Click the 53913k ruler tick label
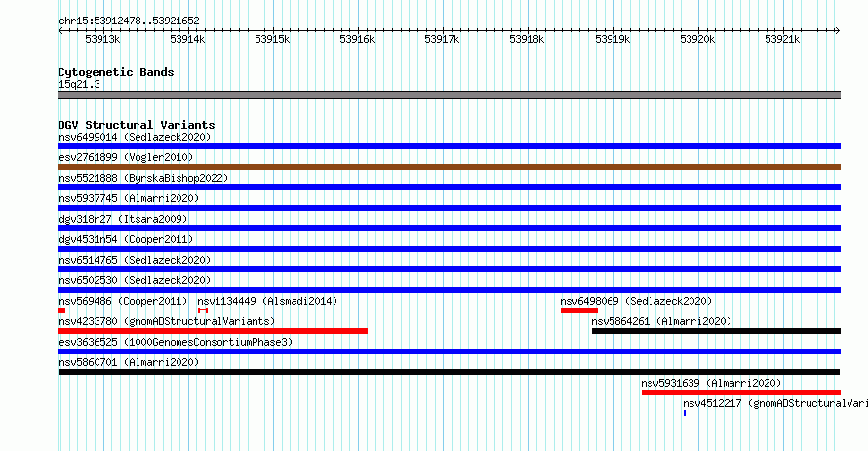This screenshot has width=868, height=451. (102, 39)
